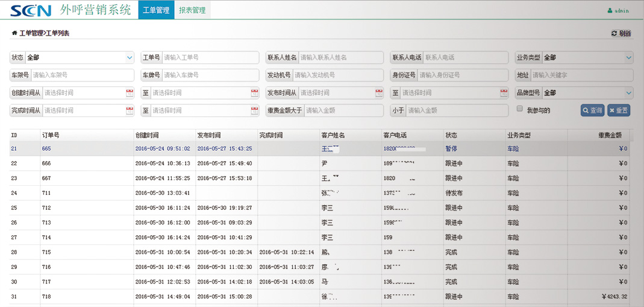644x307 pixels.
Task: Open calendar for 创建时间 end date (至)
Action: click(255, 93)
